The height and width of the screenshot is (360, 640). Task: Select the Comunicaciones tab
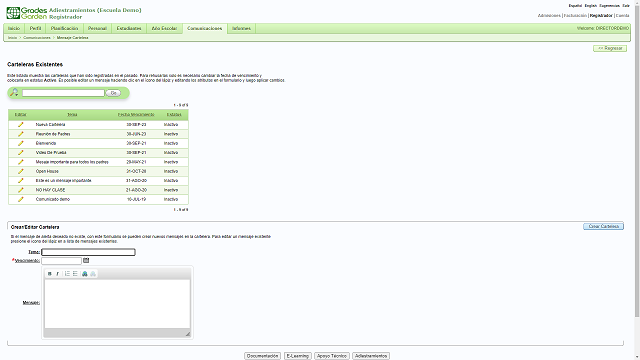204,29
